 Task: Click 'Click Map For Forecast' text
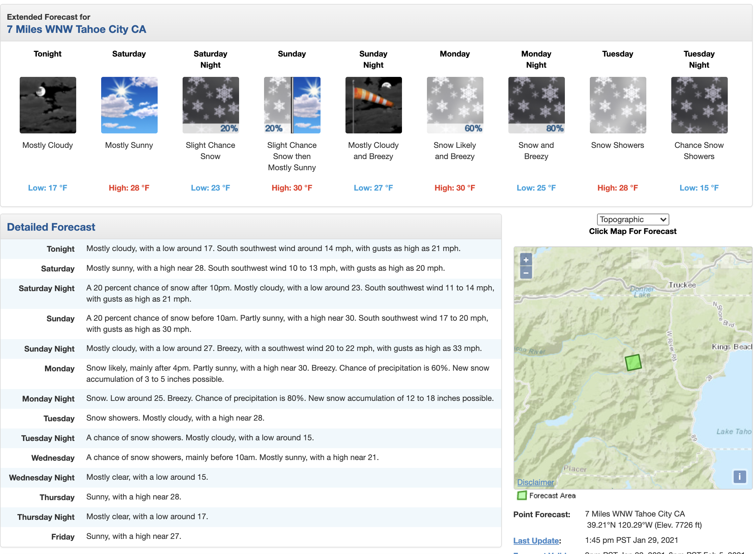[633, 231]
